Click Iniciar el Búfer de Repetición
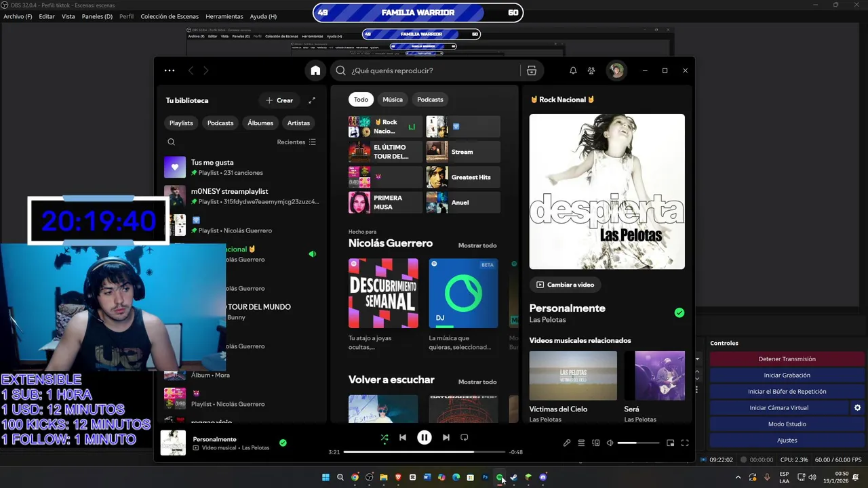868x488 pixels. click(787, 392)
